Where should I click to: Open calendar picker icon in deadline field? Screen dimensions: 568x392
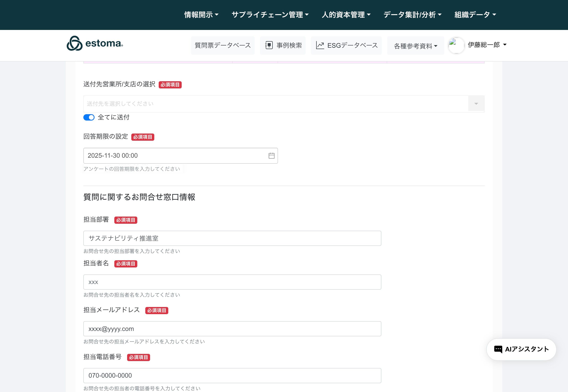[x=271, y=156]
